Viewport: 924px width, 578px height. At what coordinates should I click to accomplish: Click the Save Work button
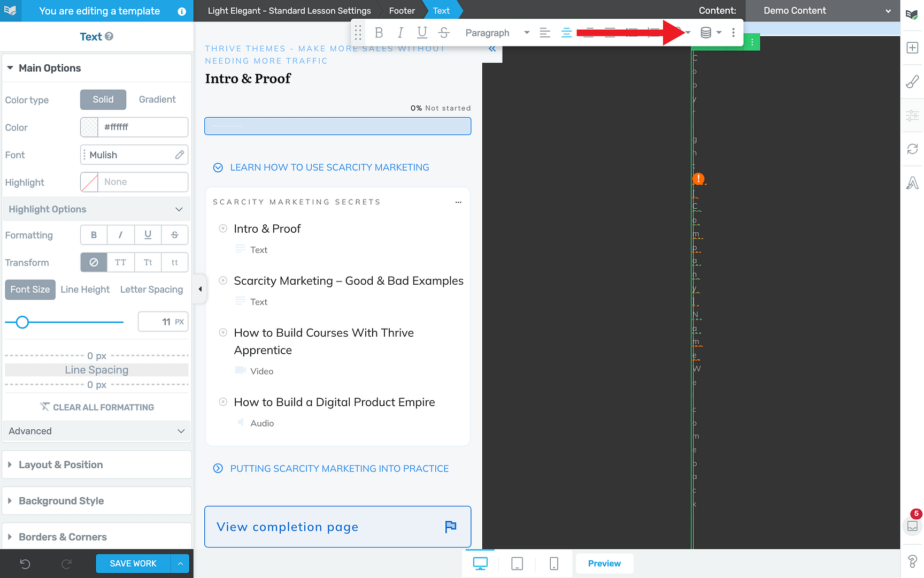(x=133, y=564)
